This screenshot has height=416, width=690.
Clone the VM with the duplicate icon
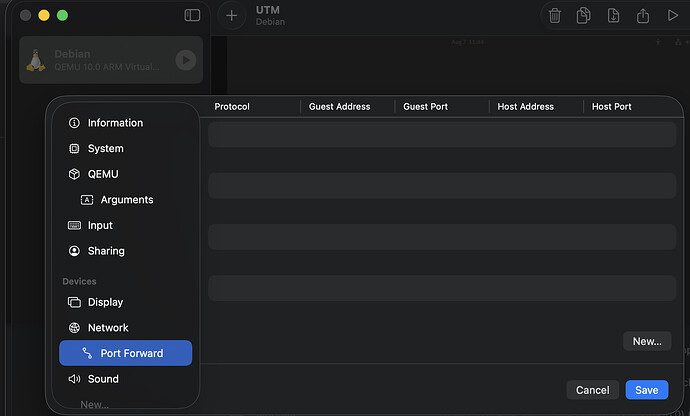(584, 16)
